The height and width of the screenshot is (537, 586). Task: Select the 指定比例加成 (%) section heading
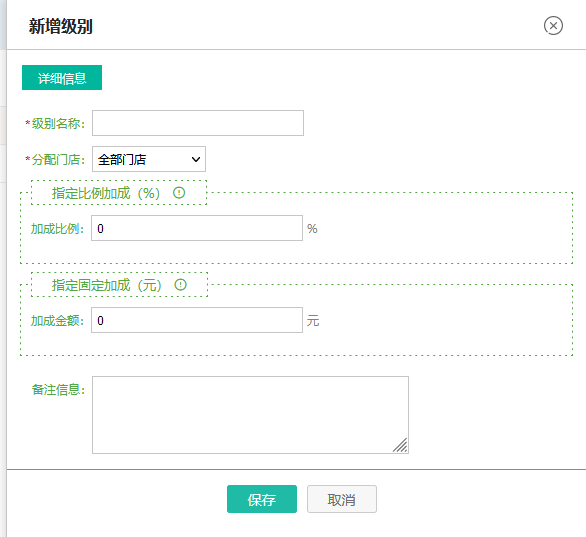[106, 193]
